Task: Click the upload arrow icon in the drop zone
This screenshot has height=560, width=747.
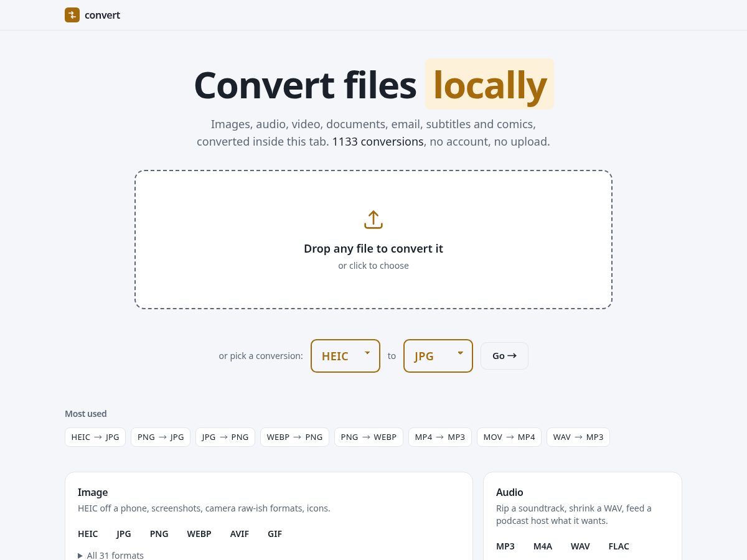Action: [374, 220]
